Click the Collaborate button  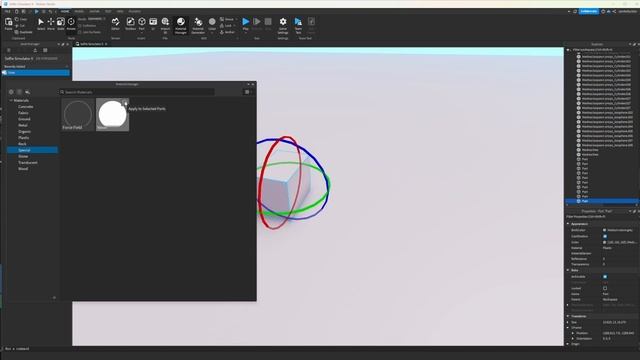(x=589, y=11)
